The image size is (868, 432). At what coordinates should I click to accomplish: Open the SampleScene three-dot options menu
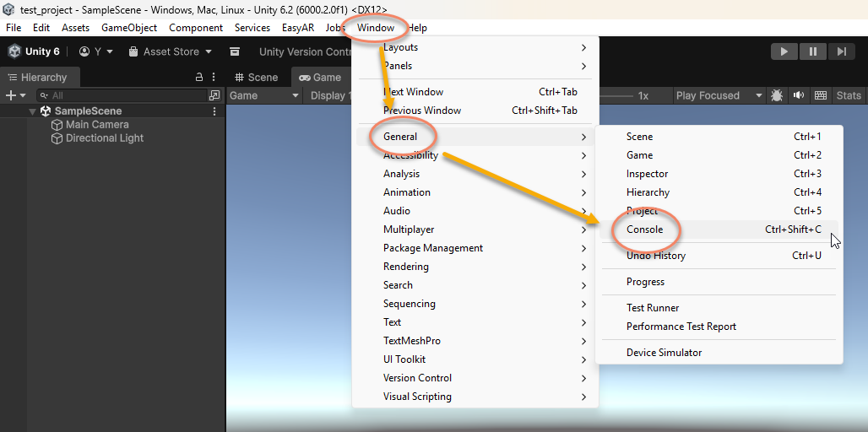(214, 111)
